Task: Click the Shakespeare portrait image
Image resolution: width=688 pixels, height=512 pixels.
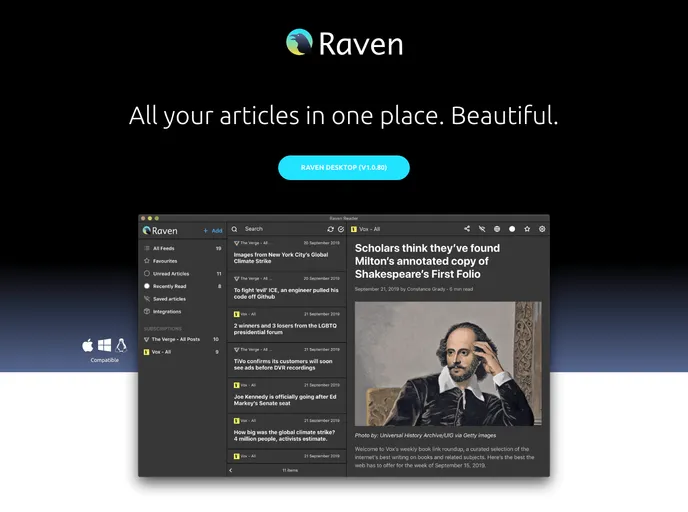Action: (x=448, y=363)
